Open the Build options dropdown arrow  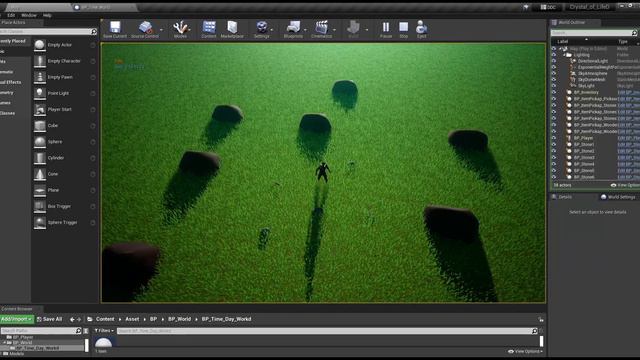click(367, 30)
